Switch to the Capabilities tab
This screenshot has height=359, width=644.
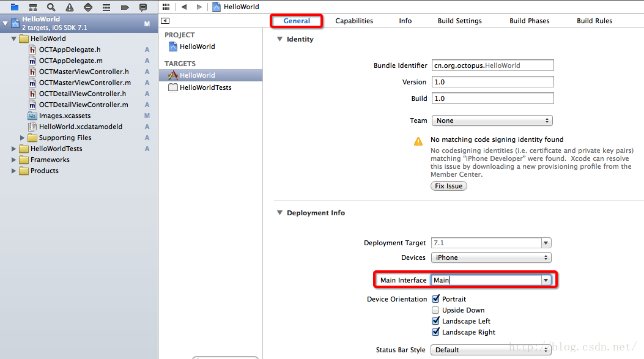(354, 21)
